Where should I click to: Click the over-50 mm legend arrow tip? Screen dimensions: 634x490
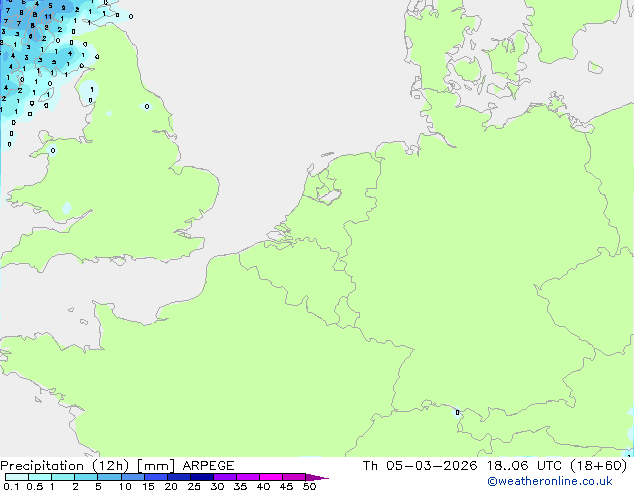tap(317, 477)
